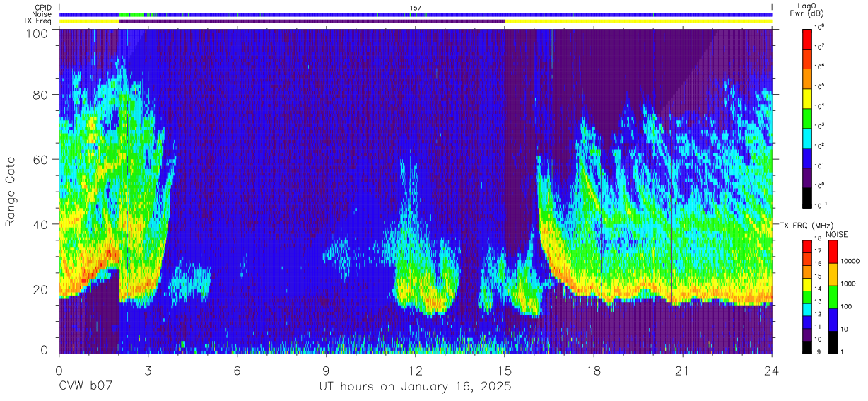The height and width of the screenshot is (401, 868).
Task: Click range gate tick label '20'
Action: (x=42, y=289)
